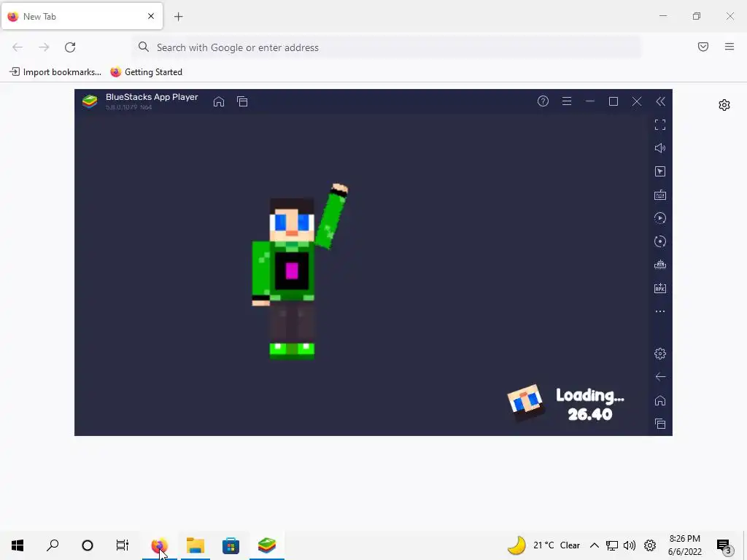Image resolution: width=747 pixels, height=560 pixels.
Task: Collapse the BlueStacks sidebar with double chevron
Action: tap(660, 101)
